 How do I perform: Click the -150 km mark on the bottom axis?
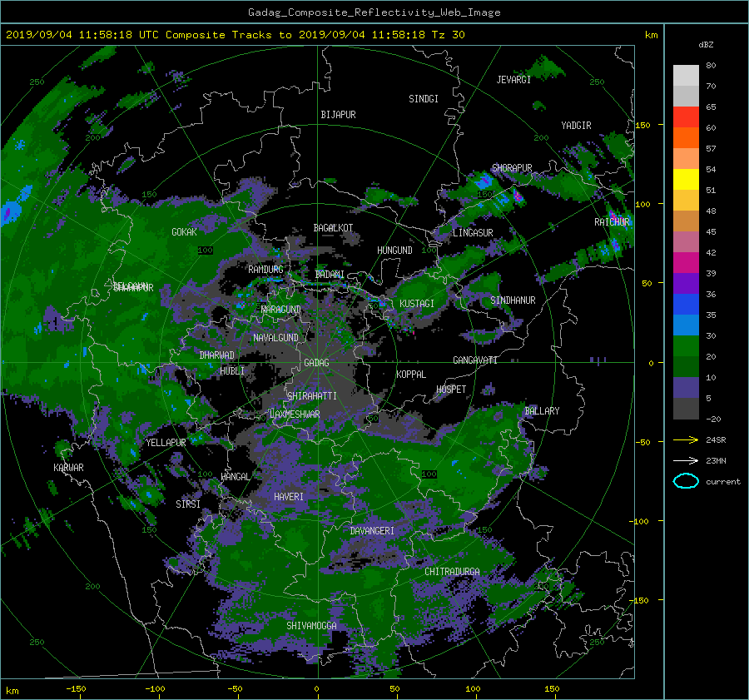pos(76,689)
